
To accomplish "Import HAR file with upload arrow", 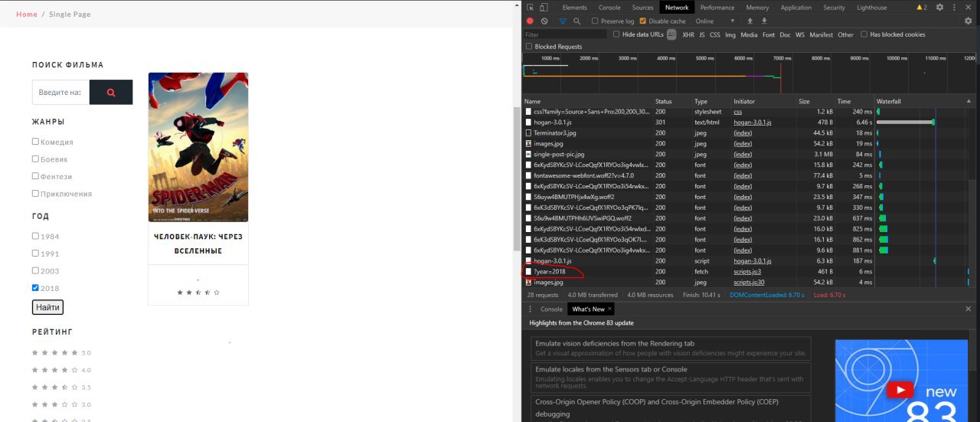I will pos(750,21).
